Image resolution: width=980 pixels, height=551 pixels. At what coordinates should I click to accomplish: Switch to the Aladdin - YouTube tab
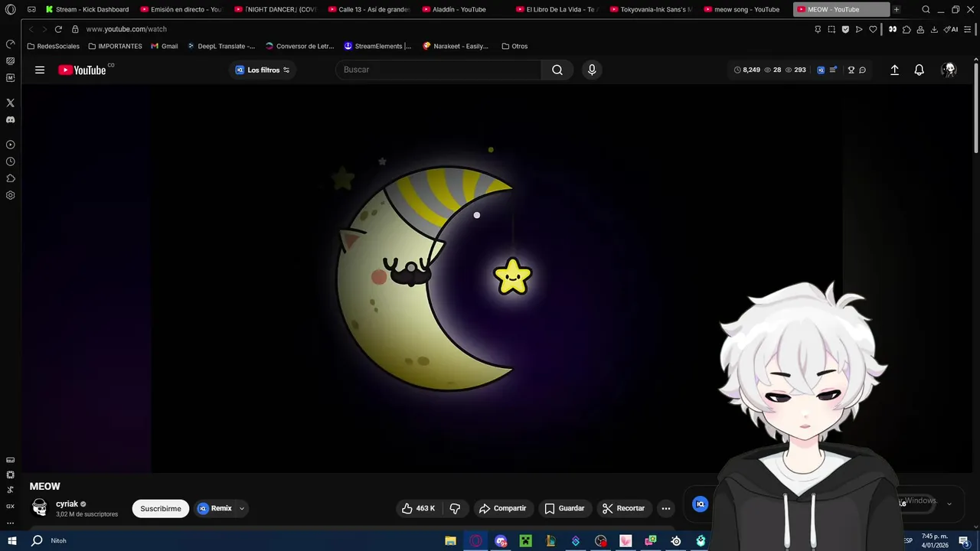[463, 9]
